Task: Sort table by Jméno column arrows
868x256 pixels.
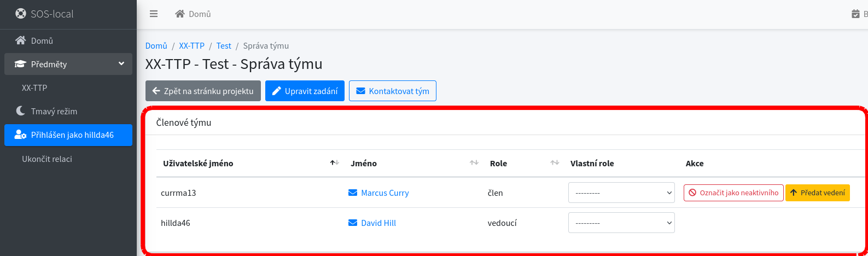Action: [x=474, y=163]
